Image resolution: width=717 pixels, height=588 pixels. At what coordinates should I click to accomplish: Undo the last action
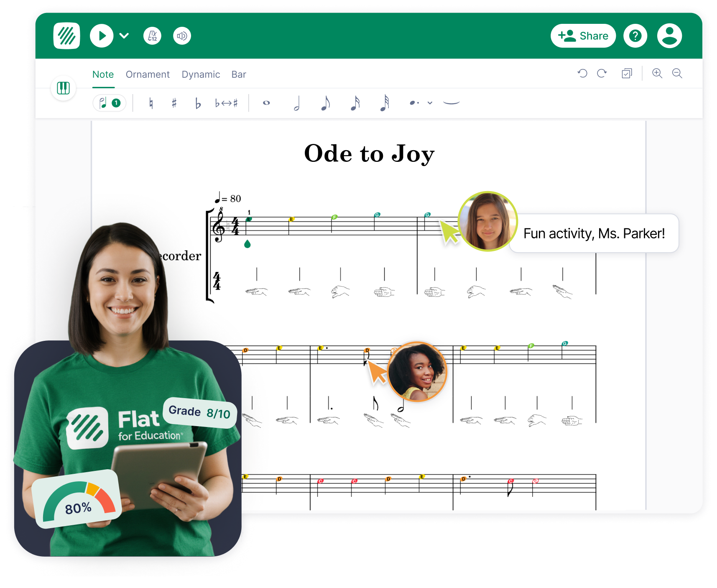(582, 74)
